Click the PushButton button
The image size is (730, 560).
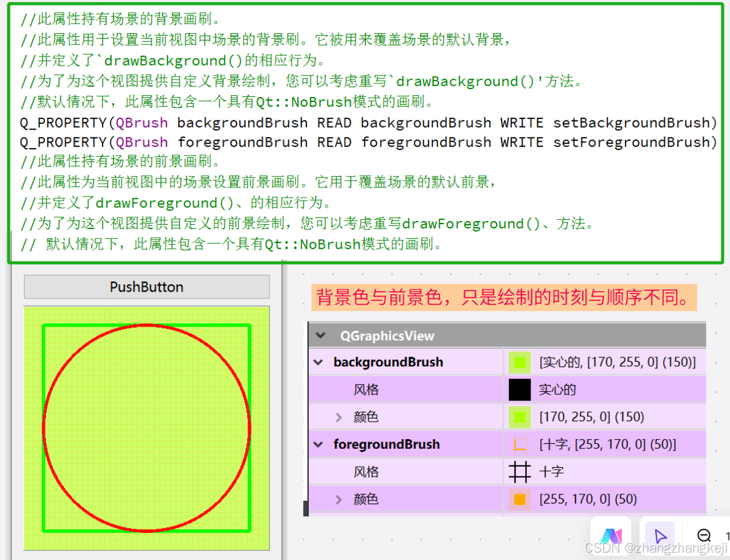[x=147, y=287]
